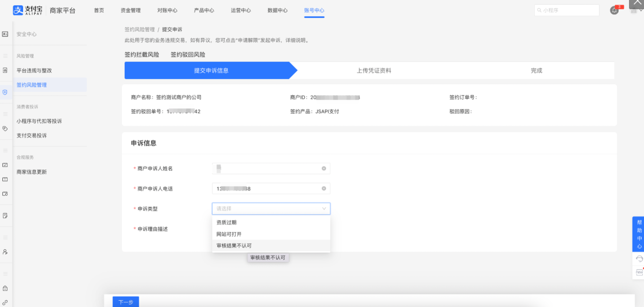This screenshot has height=307, width=644.
Task: Open the user icon in left sidebar
Action: [x=5, y=252]
